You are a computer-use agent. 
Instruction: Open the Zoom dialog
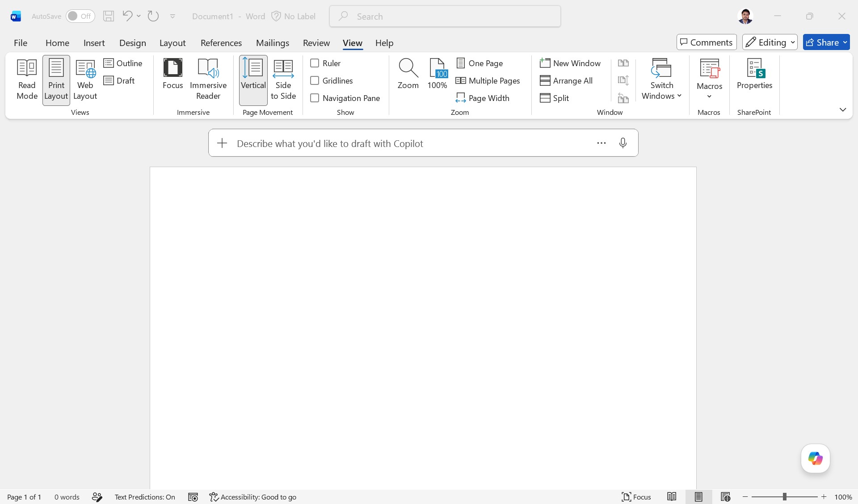(x=408, y=74)
